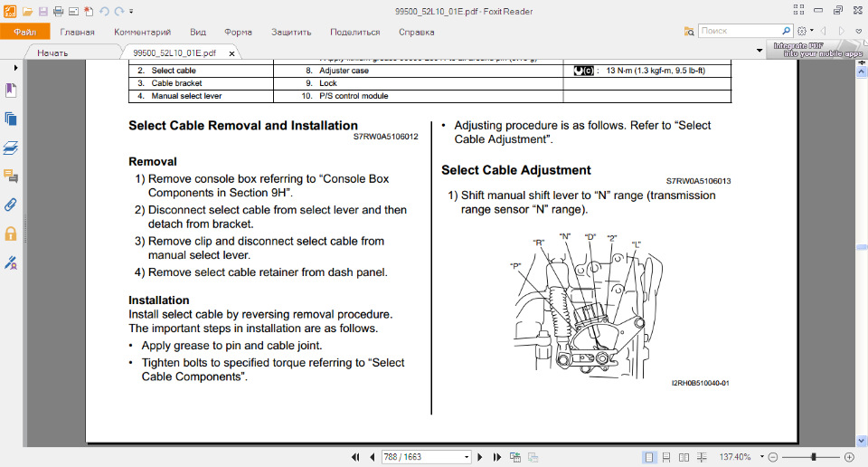Viewport: 868px width, 467px height.
Task: Go to the next search result with the right arrow
Action: (842, 31)
